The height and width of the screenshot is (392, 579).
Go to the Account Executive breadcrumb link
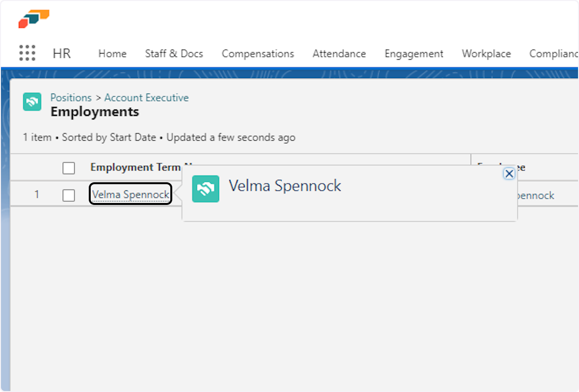click(146, 97)
